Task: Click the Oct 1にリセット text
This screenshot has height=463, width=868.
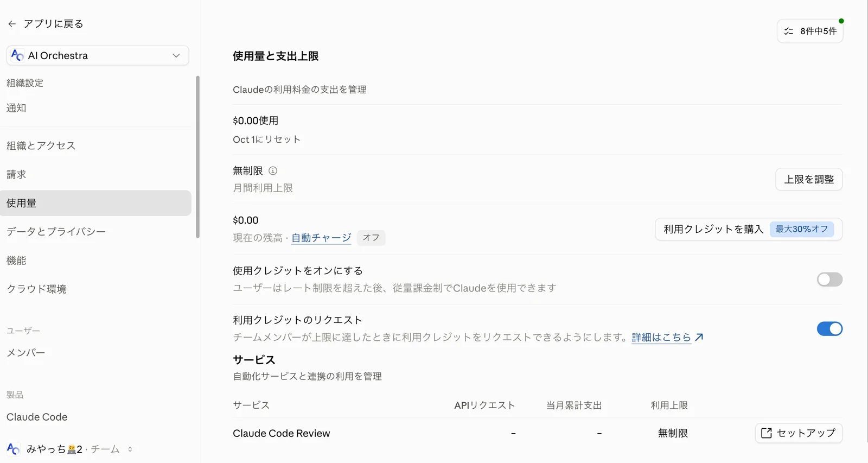Action: [x=266, y=139]
